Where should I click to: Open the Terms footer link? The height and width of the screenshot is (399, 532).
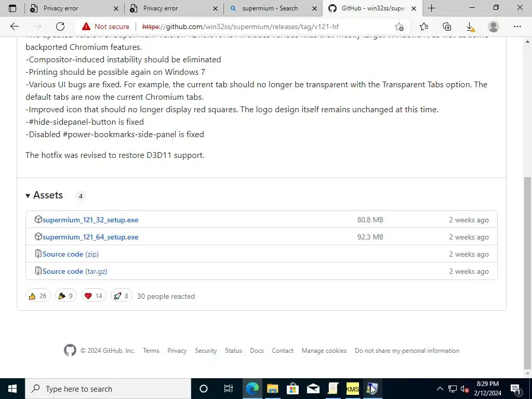pos(151,351)
